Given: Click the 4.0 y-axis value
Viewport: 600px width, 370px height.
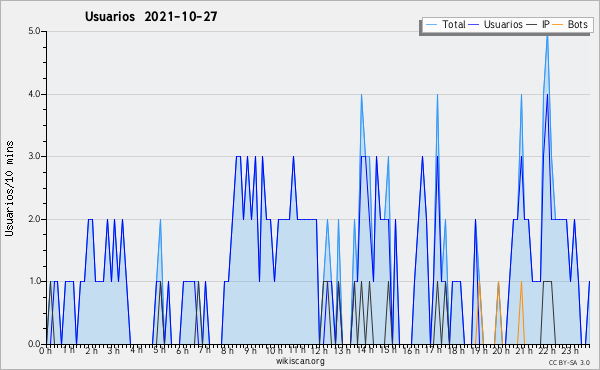Looking at the screenshot, I should (34, 94).
